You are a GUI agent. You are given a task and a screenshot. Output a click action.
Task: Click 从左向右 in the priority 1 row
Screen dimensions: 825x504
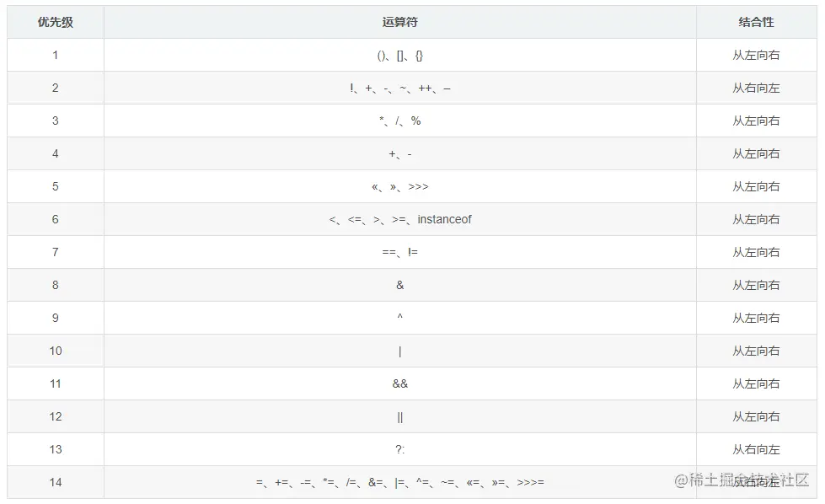tap(756, 55)
